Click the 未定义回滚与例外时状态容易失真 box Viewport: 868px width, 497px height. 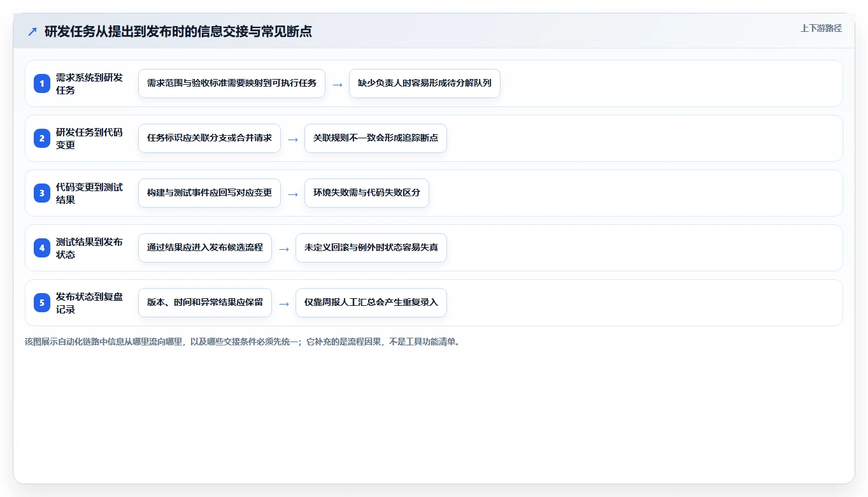pyautogui.click(x=371, y=248)
